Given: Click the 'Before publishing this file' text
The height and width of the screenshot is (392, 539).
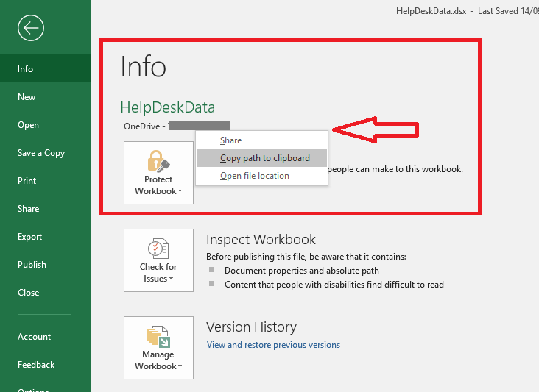Looking at the screenshot, I should 306,257.
